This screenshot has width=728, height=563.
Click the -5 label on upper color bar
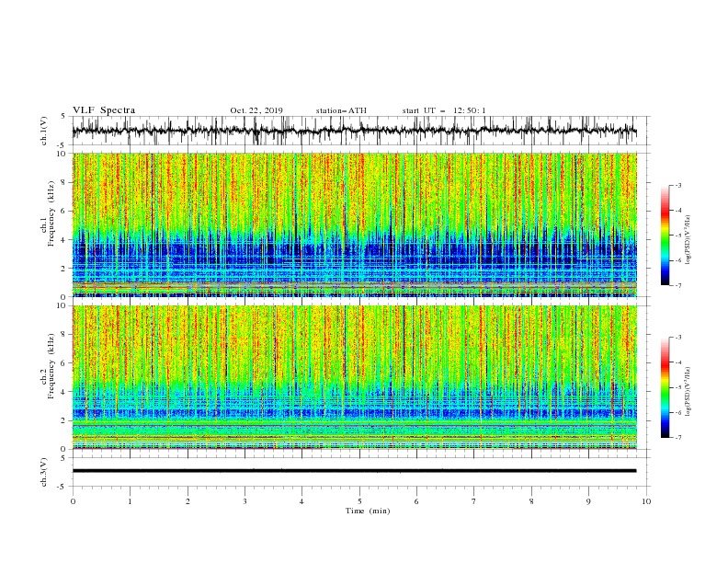[x=678, y=236]
